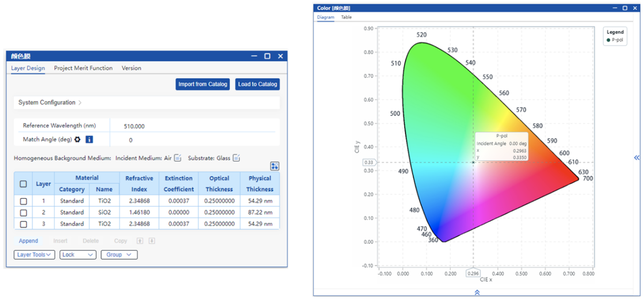Edit the Substrate Glass icon
Viewport: 644px width, 299px height.
(x=236, y=158)
